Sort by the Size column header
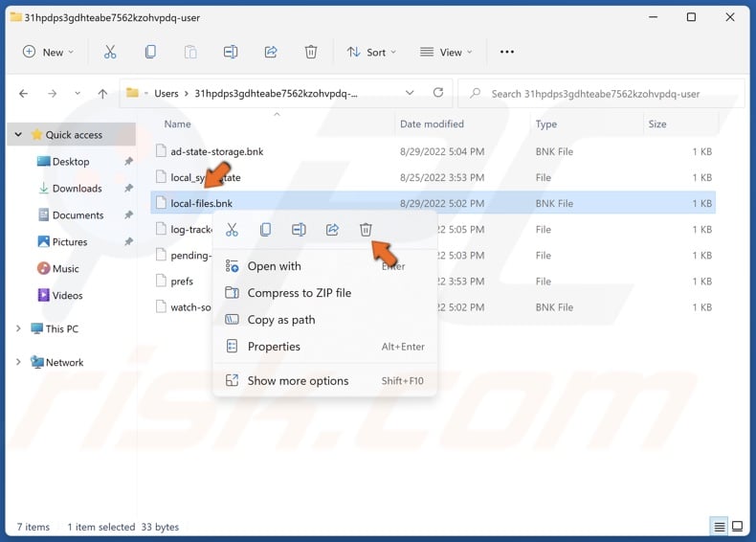The width and height of the screenshot is (756, 542). [x=657, y=124]
